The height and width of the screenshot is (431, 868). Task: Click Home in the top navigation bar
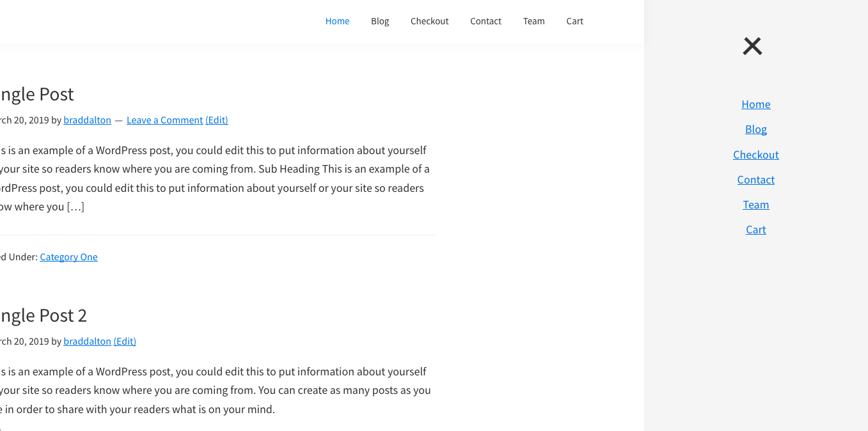point(337,21)
